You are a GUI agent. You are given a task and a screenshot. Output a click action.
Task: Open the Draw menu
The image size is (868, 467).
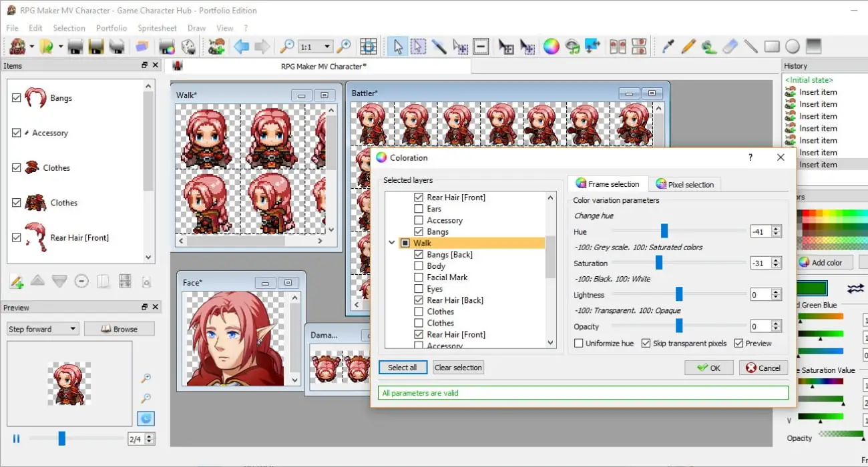tap(196, 28)
